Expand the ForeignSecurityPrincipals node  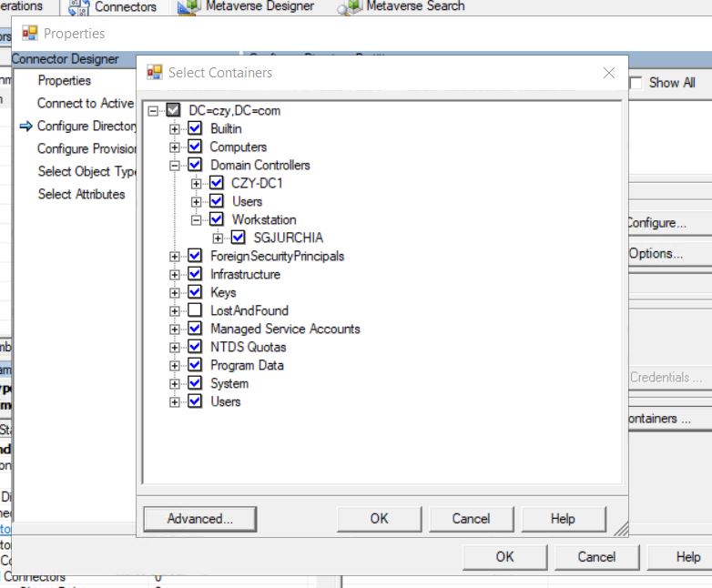coord(175,257)
